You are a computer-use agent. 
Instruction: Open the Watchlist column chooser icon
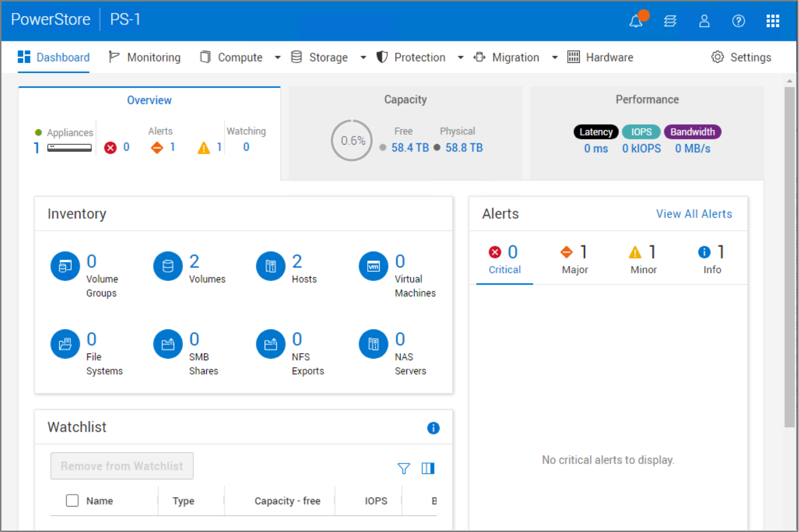(x=428, y=468)
